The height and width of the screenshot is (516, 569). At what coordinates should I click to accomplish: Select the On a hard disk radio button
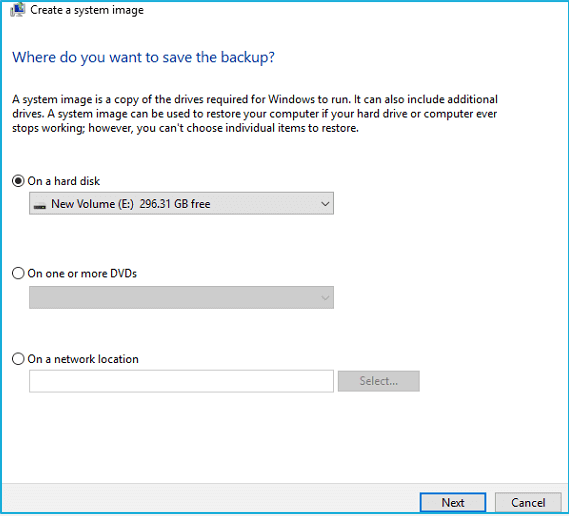[18, 181]
